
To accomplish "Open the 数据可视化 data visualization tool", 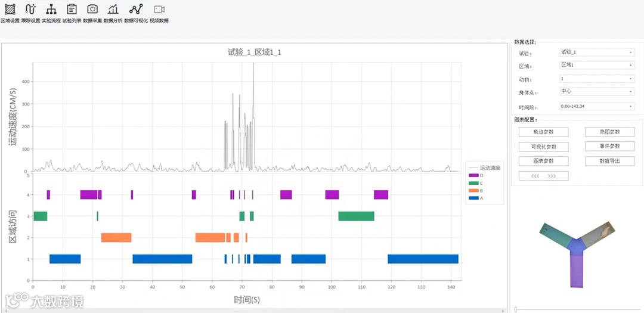I will click(136, 13).
